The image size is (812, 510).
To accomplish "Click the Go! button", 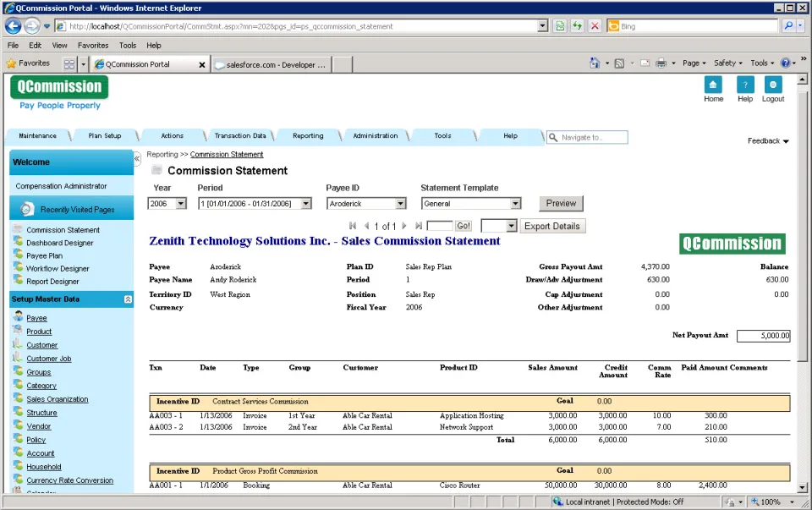I will point(464,226).
